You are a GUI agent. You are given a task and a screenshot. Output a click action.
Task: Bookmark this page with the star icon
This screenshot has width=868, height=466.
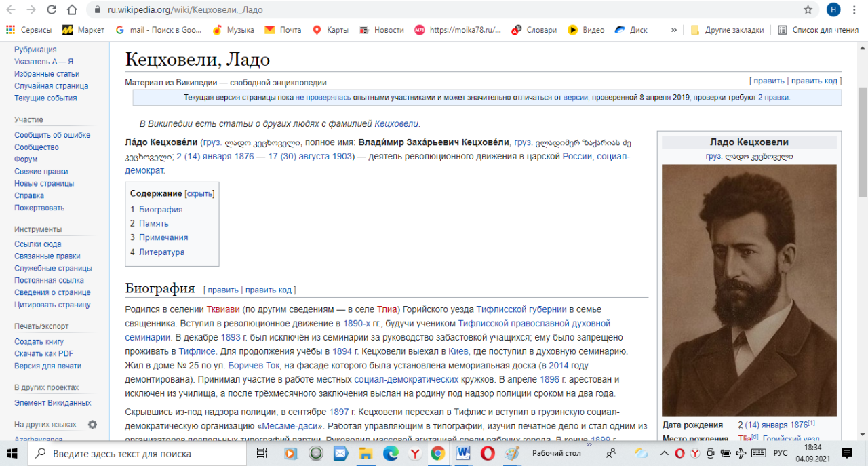(x=808, y=10)
